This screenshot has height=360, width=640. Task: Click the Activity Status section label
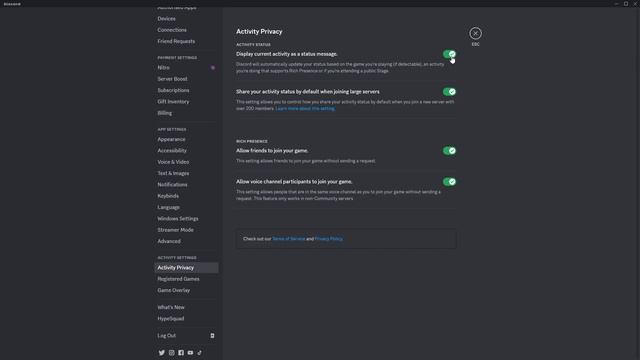pos(253,44)
